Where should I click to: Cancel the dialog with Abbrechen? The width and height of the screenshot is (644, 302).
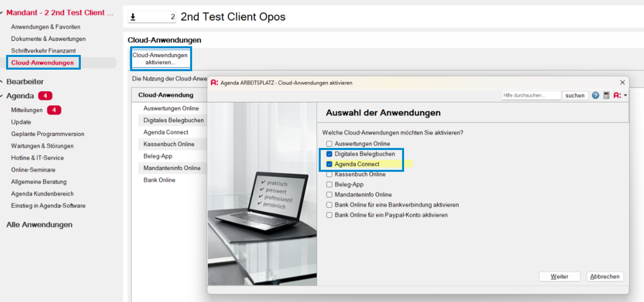click(x=605, y=276)
